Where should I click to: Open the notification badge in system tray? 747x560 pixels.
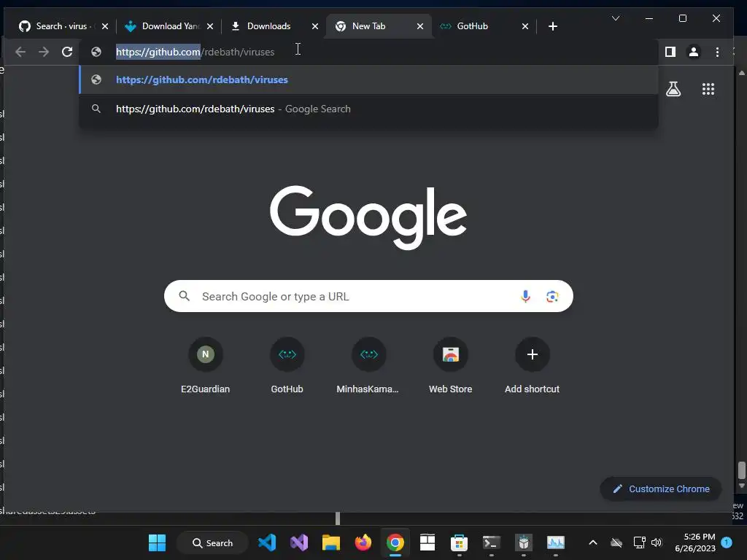[x=727, y=542]
